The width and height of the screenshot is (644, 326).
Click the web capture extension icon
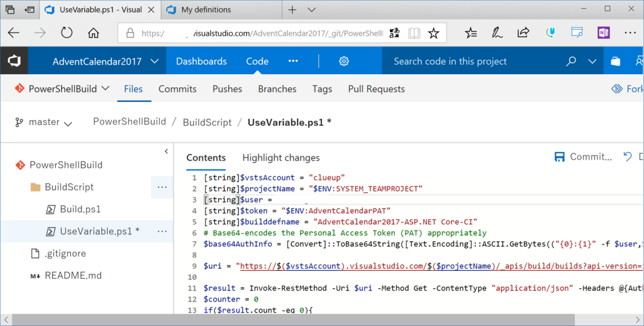point(577,33)
